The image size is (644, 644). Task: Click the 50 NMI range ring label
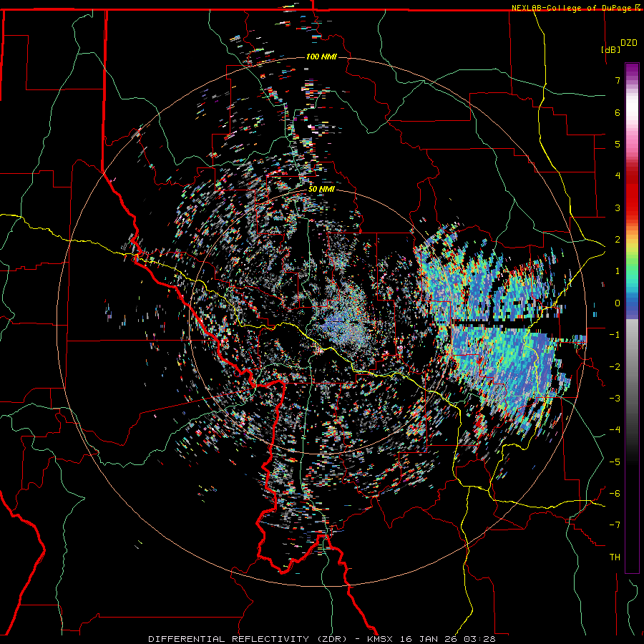(x=321, y=190)
